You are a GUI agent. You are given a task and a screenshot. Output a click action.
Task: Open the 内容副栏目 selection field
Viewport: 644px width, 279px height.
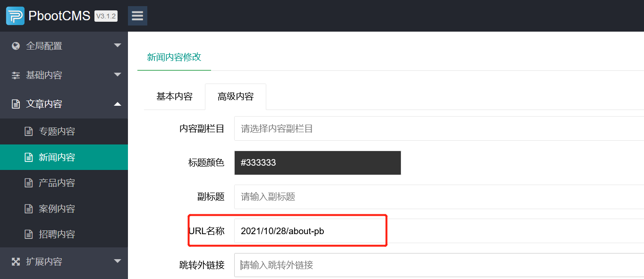tap(330, 128)
